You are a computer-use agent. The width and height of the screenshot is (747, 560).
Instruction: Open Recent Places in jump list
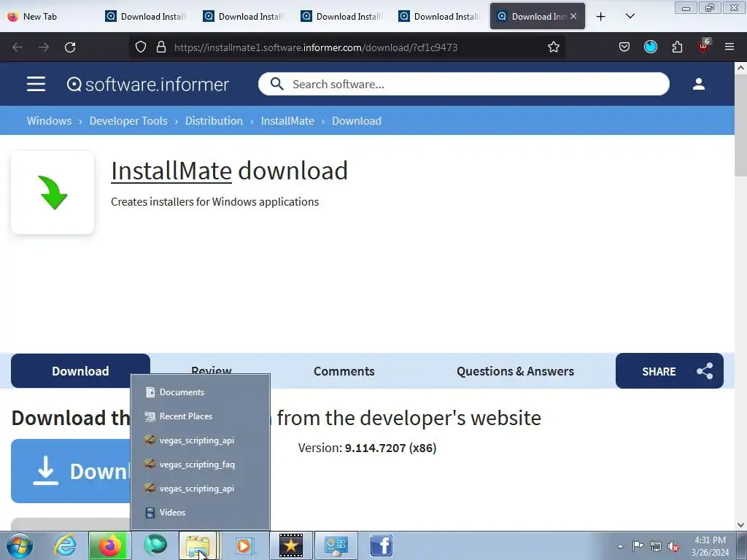pyautogui.click(x=200, y=416)
